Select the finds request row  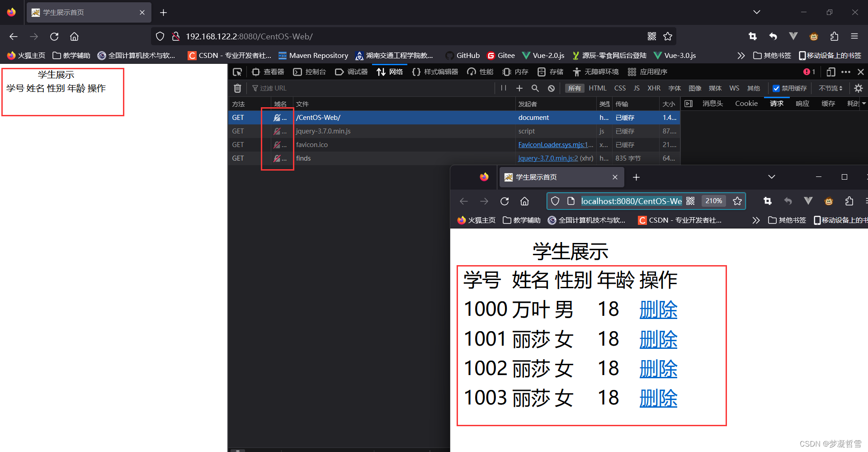click(x=454, y=158)
